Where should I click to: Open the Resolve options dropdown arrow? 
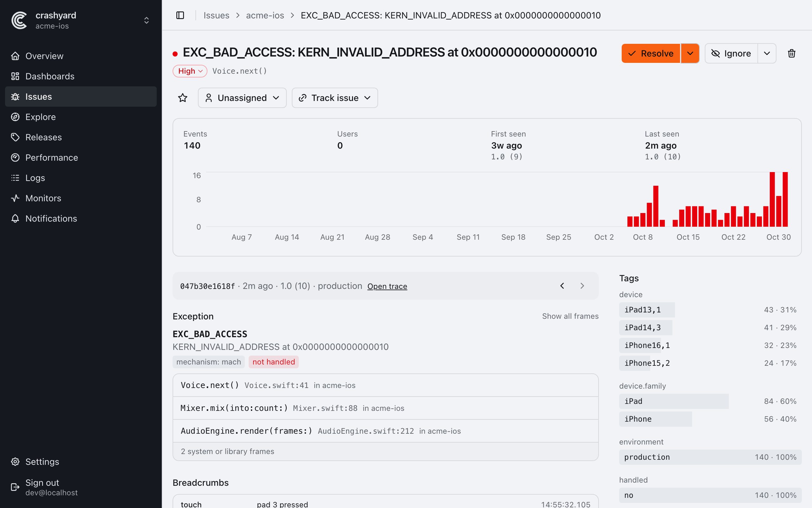(690, 53)
